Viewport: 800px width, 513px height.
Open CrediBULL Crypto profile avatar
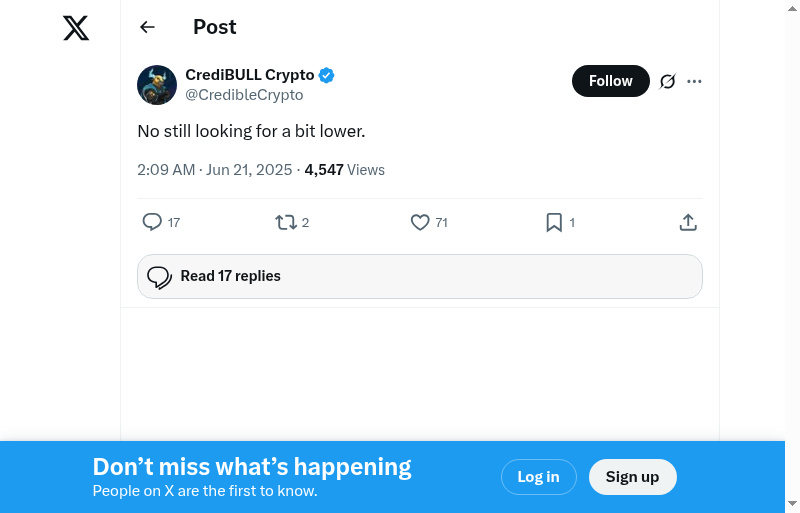point(157,85)
